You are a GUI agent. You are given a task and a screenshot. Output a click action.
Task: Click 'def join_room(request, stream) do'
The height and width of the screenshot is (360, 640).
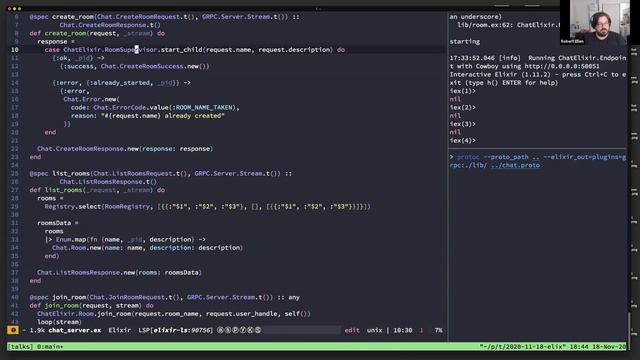[x=91, y=306]
